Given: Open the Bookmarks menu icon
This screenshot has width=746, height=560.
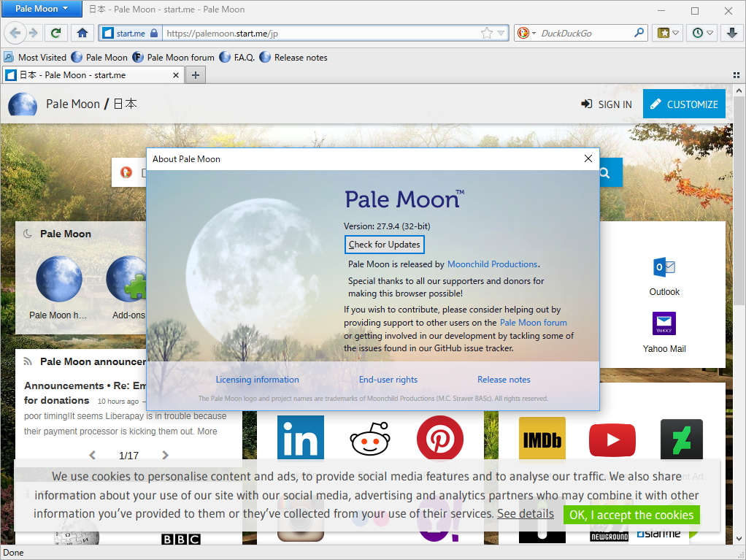Looking at the screenshot, I should [664, 33].
